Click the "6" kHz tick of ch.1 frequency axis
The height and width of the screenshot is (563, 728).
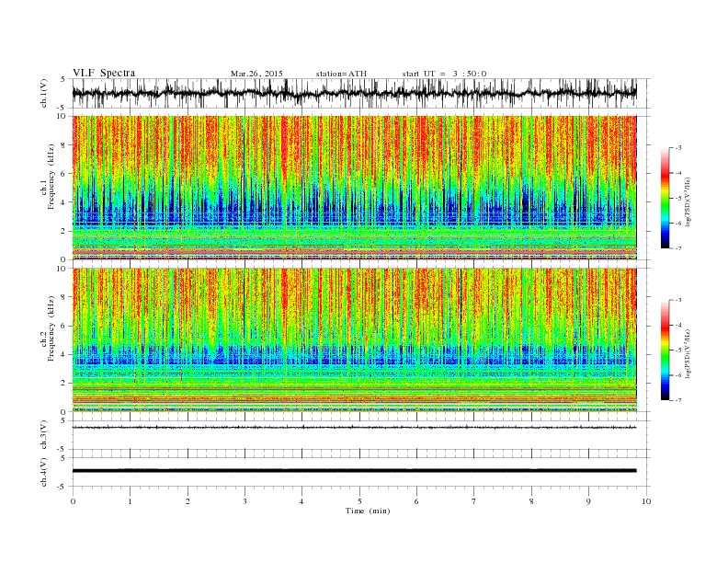(x=63, y=174)
